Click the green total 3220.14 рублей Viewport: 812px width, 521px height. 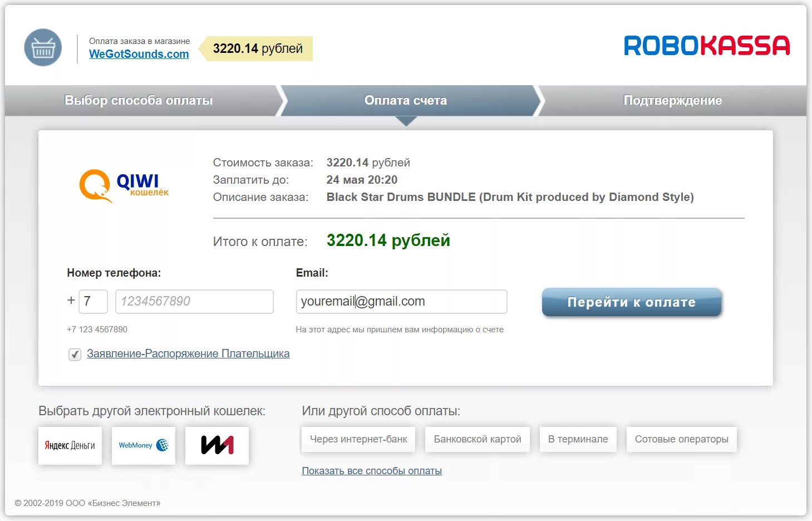point(388,240)
